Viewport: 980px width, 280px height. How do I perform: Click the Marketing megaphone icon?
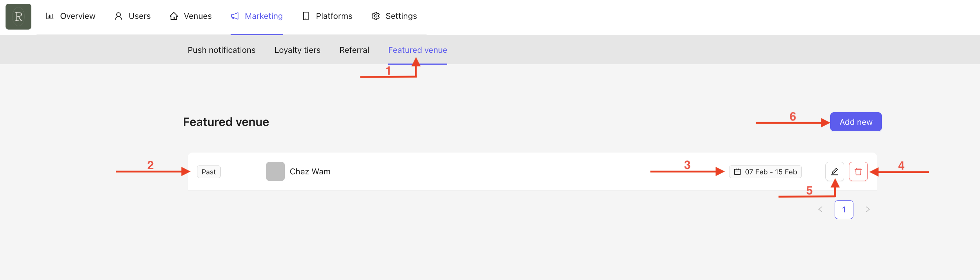click(x=235, y=16)
